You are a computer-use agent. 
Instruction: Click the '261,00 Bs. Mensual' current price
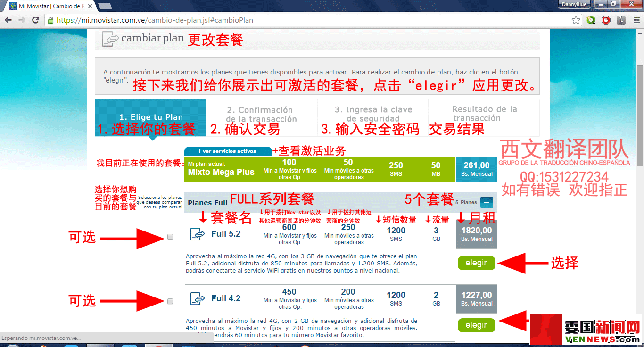point(477,169)
